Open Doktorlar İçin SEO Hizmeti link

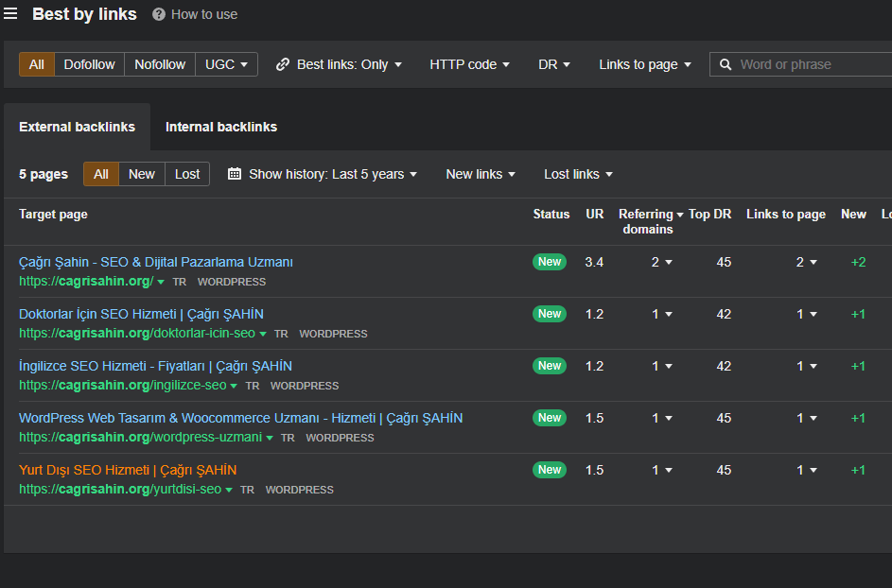pos(141,314)
